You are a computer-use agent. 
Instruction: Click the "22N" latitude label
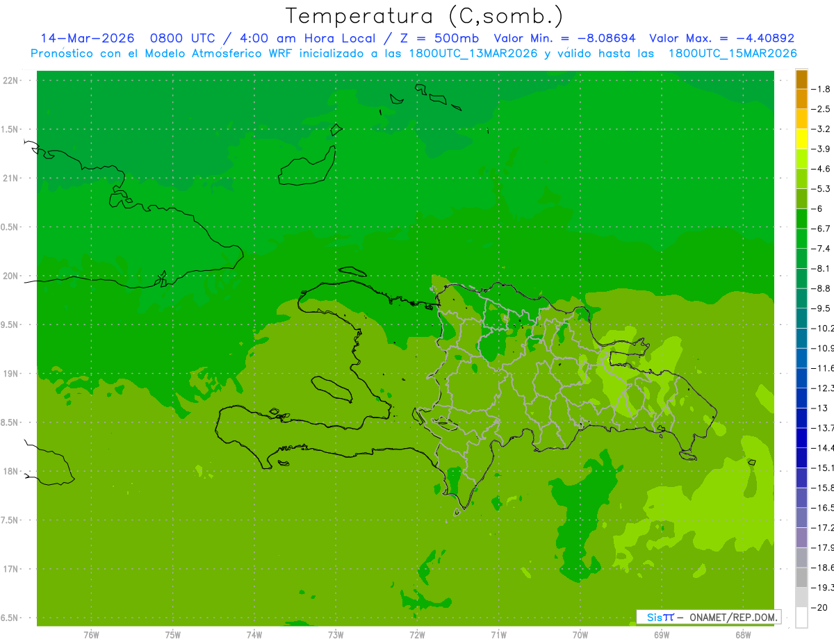coord(12,81)
